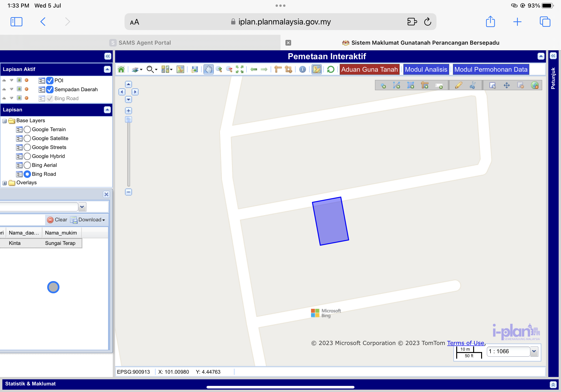This screenshot has width=561, height=392.
Task: Open the Terms of Use link
Action: click(x=465, y=343)
